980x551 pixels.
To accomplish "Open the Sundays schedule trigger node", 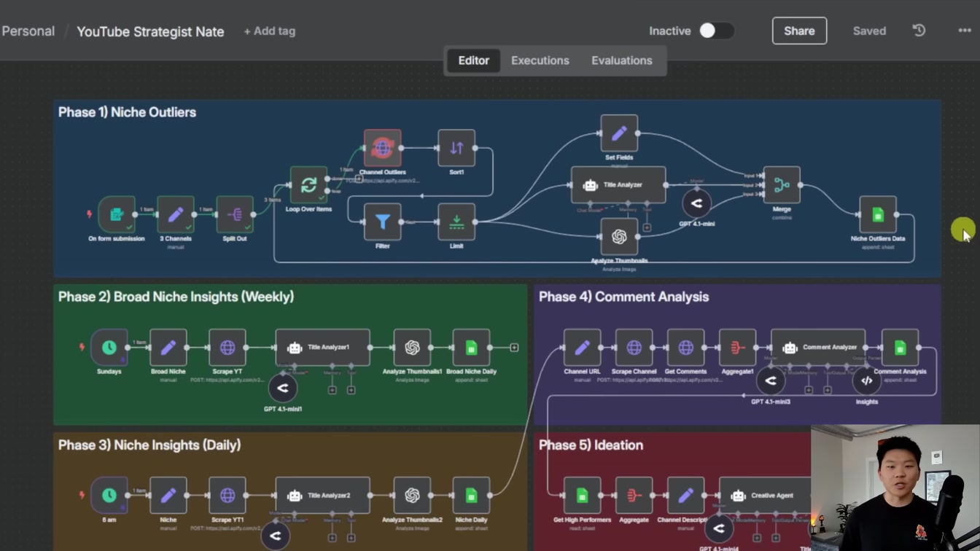I will 109,348.
